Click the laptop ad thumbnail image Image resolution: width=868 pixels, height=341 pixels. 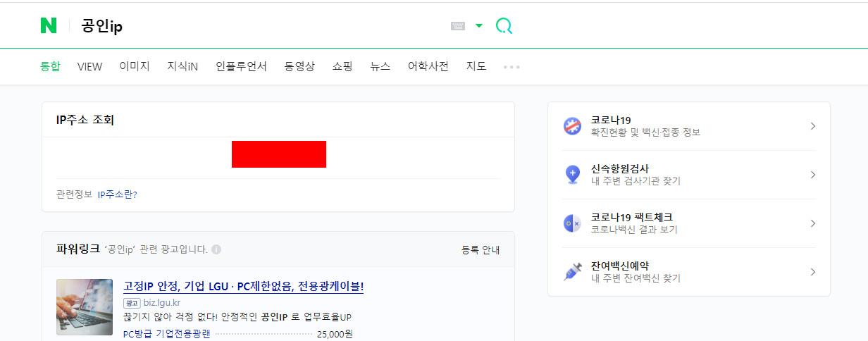(85, 307)
